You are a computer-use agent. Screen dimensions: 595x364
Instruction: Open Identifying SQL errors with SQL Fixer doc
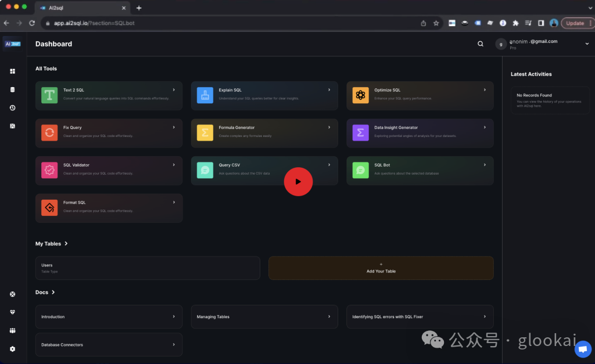pos(420,316)
